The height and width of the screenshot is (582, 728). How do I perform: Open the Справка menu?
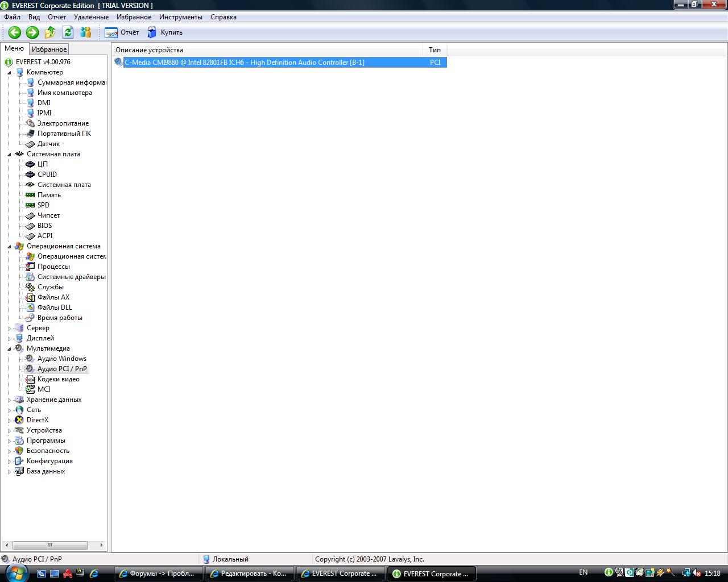(224, 17)
